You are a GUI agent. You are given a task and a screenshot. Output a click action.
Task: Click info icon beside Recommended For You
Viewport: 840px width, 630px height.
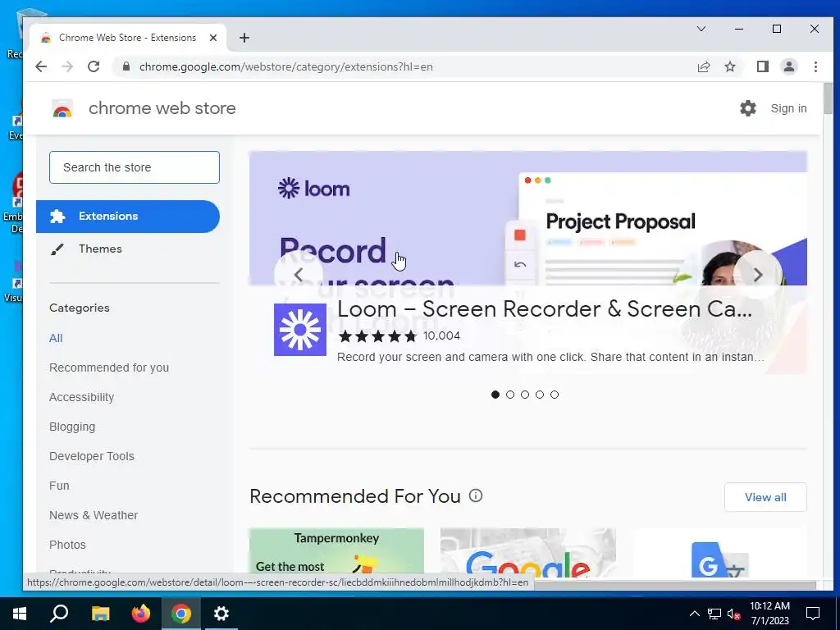point(476,495)
